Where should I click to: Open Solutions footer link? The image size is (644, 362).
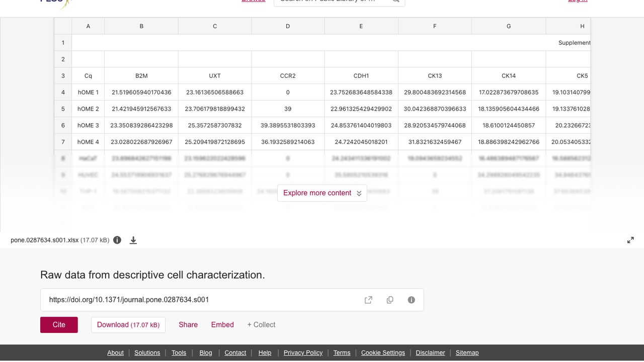coord(147,352)
